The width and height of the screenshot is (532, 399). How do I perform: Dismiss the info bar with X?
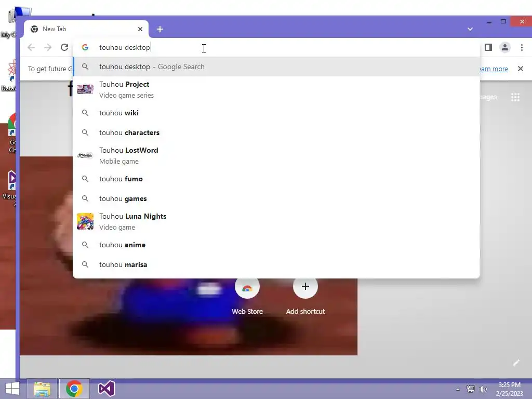point(521,69)
